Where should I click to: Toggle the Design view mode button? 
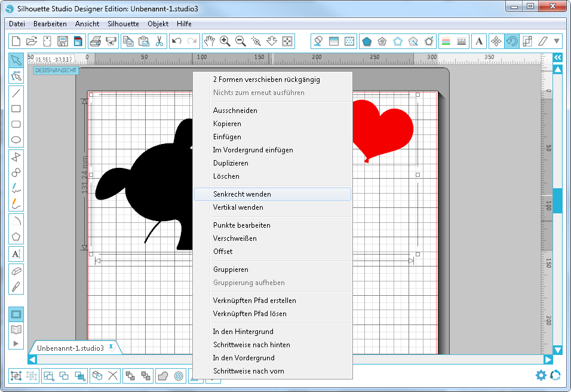16,314
